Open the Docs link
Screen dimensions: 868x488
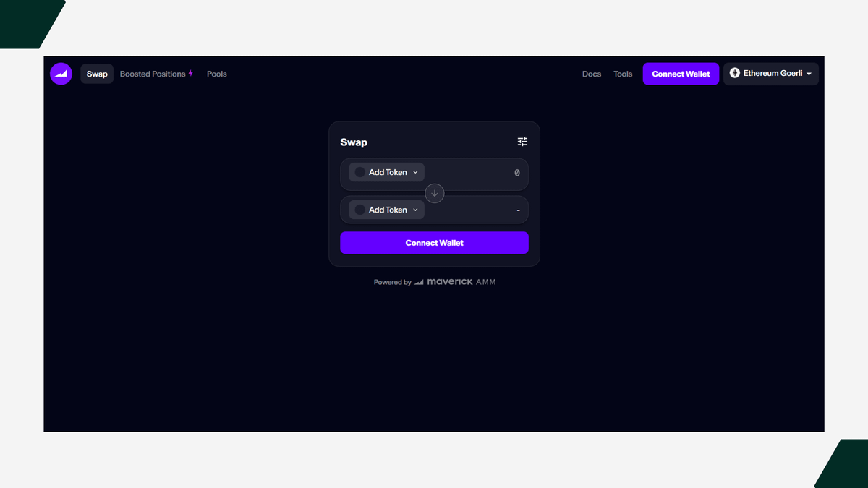[x=592, y=74]
